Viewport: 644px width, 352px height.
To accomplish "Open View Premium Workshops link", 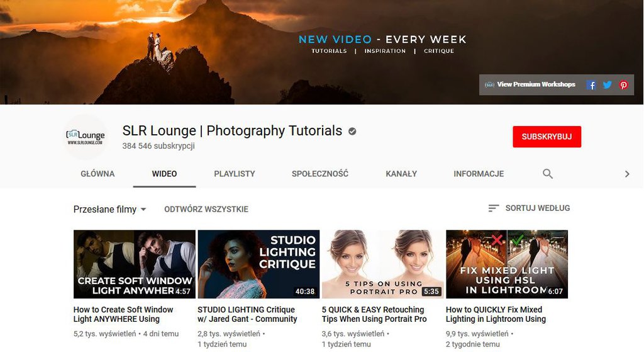I will pyautogui.click(x=536, y=84).
